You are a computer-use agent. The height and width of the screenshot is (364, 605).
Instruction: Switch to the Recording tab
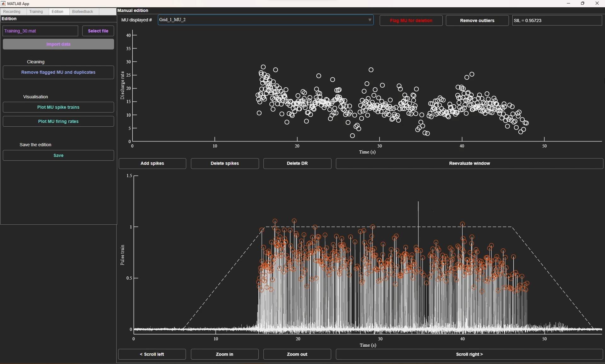[12, 12]
